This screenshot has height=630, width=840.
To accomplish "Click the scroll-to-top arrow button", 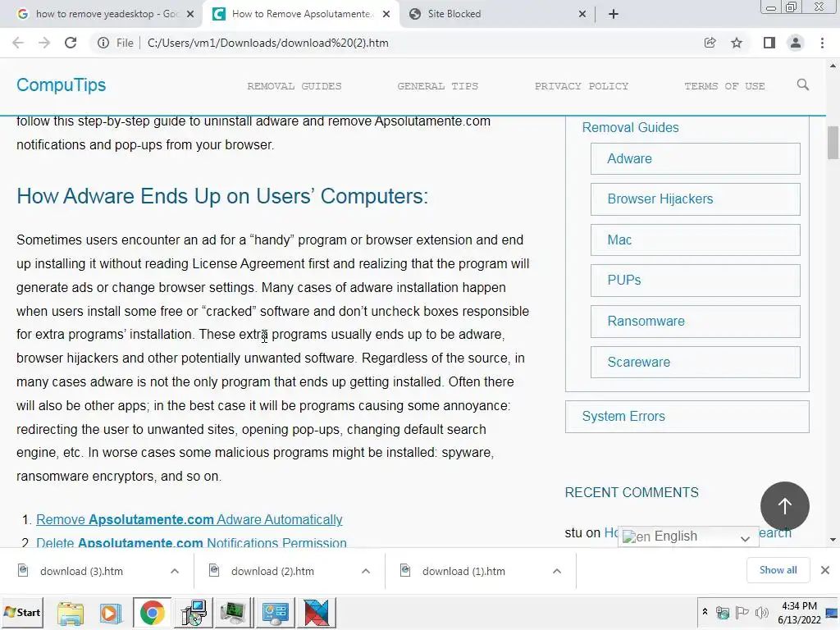I will [785, 505].
